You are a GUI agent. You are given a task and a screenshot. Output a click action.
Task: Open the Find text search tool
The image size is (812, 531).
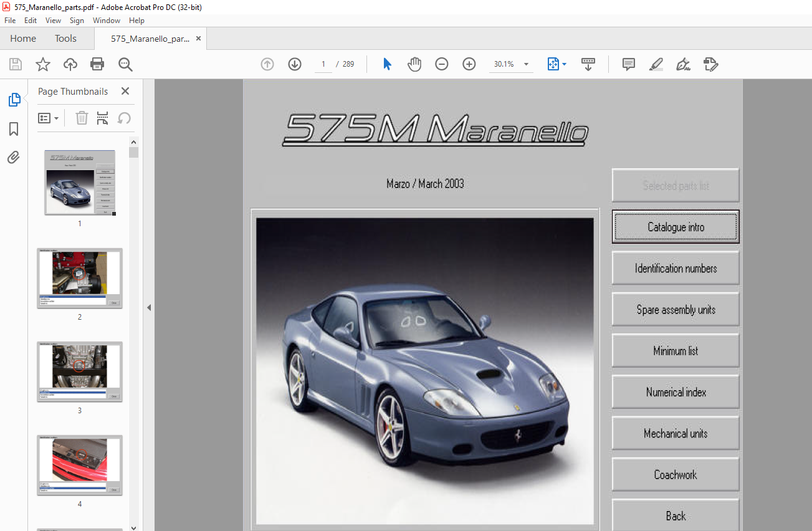click(125, 64)
